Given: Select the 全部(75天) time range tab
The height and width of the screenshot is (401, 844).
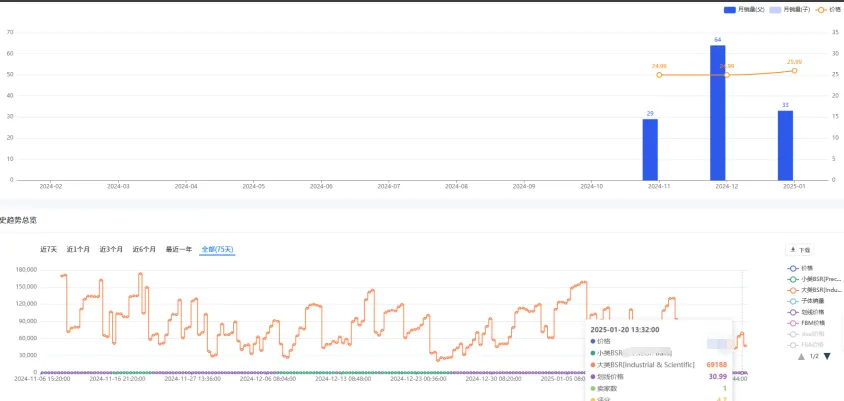Looking at the screenshot, I should click(217, 249).
